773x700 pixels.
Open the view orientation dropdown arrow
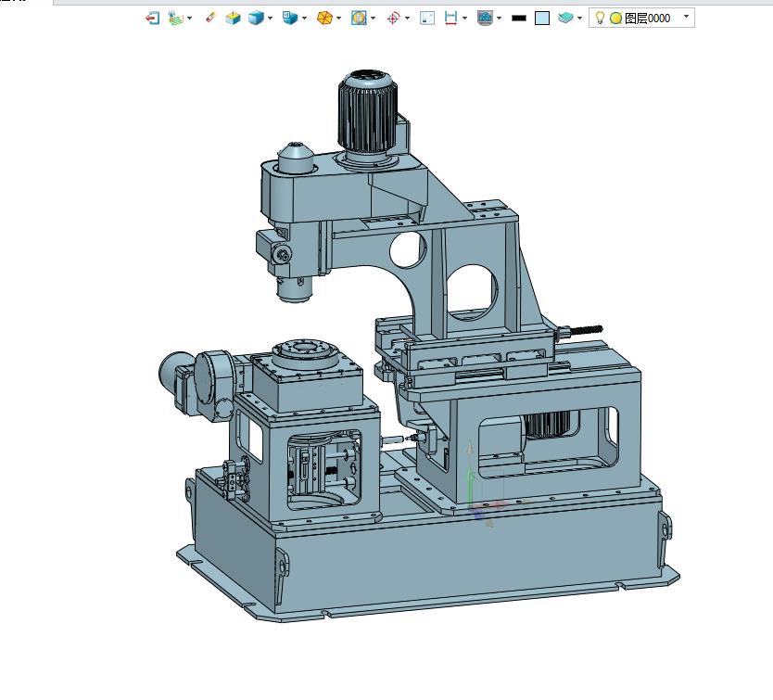pyautogui.click(x=304, y=19)
